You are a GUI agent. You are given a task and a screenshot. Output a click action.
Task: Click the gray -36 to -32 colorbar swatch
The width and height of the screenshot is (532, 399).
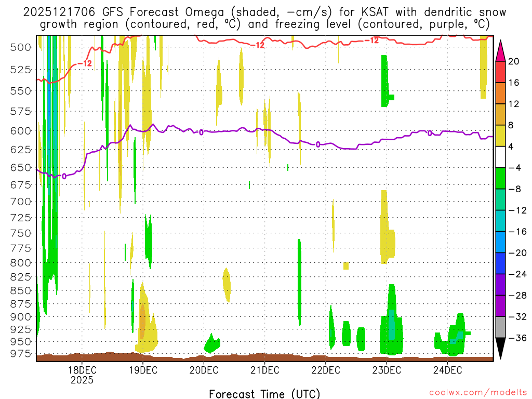click(x=500, y=327)
